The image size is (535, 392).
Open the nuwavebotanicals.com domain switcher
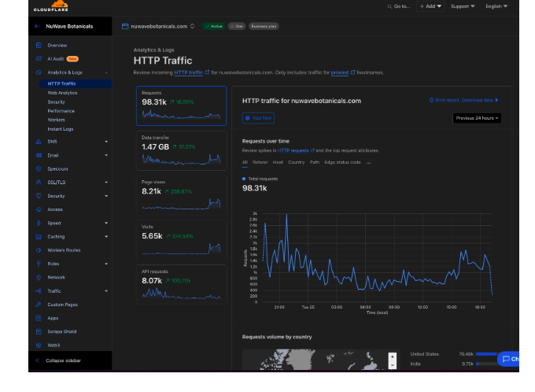coord(193,26)
